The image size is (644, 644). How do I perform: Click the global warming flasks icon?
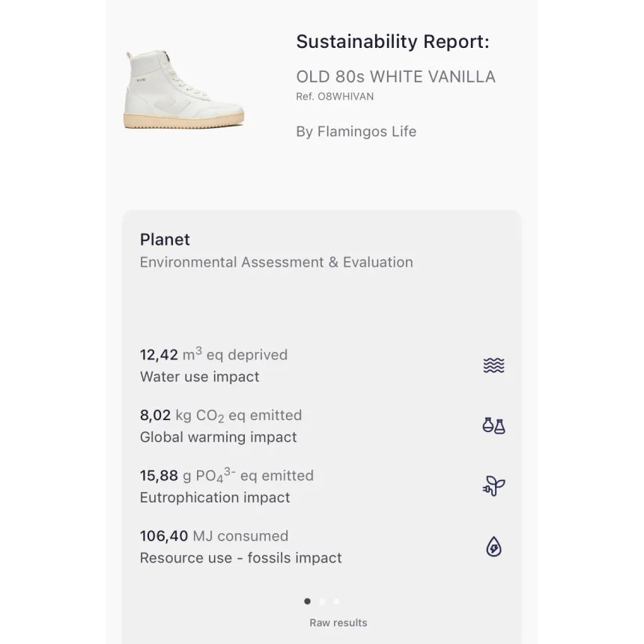(x=493, y=425)
